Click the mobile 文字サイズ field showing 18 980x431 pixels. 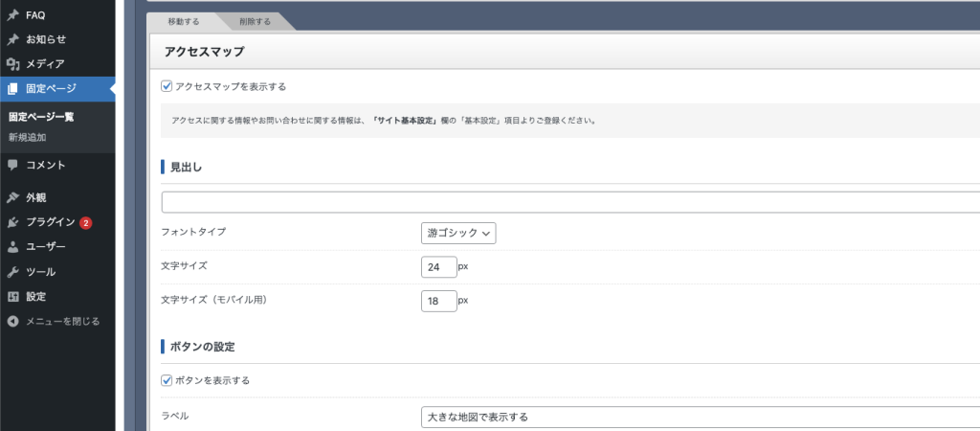pos(438,301)
